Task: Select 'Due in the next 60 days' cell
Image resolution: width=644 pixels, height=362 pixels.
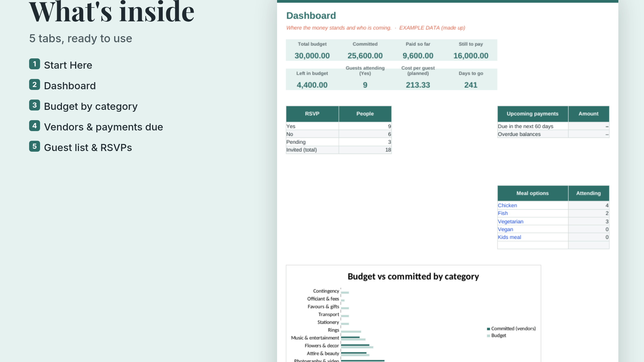Action: coord(533,126)
